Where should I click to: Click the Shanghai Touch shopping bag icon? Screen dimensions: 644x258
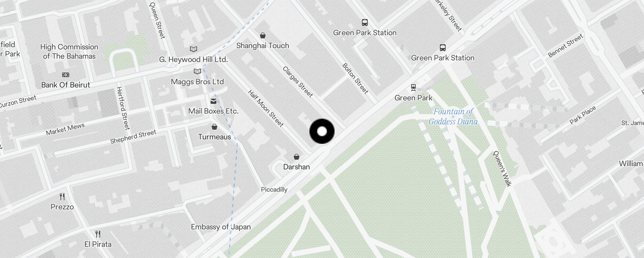point(263,35)
